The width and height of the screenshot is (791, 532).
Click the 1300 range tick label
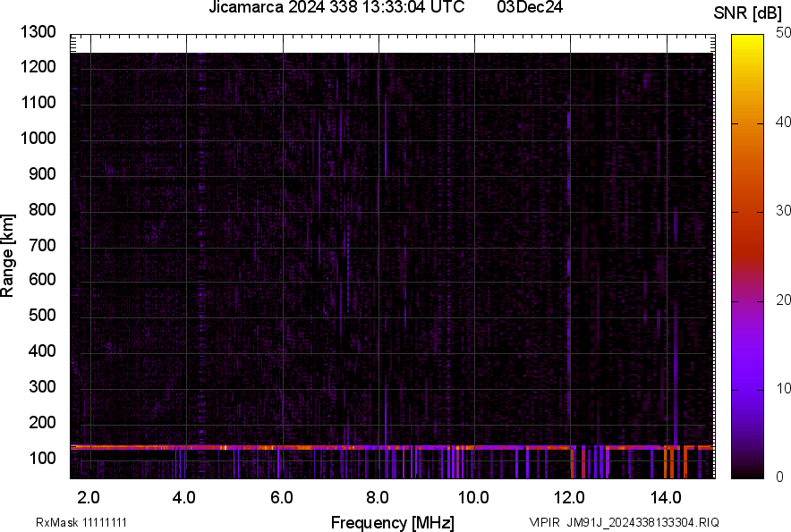pyautogui.click(x=38, y=33)
